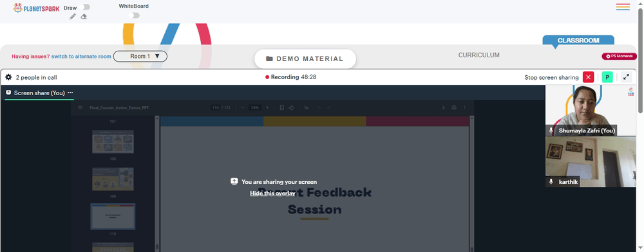Enter fullscreen with expand arrows icon
This screenshot has width=644, height=252.
click(x=626, y=77)
